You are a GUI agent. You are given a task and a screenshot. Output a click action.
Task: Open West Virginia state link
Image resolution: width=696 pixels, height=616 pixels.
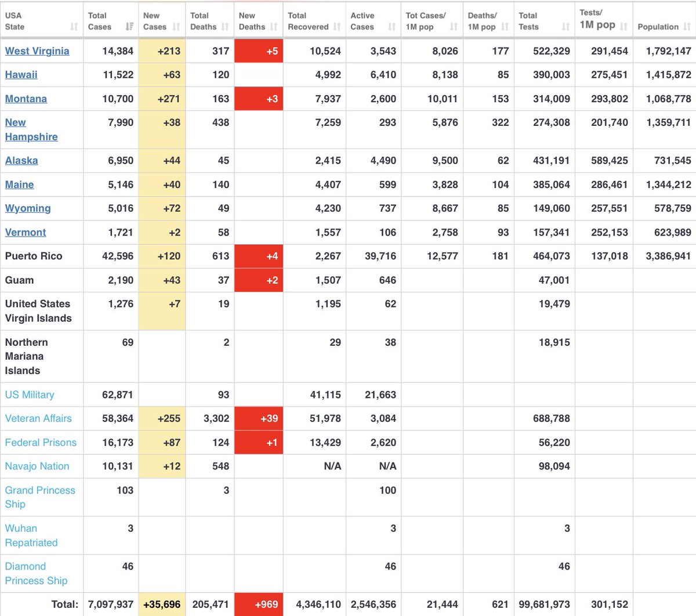37,50
